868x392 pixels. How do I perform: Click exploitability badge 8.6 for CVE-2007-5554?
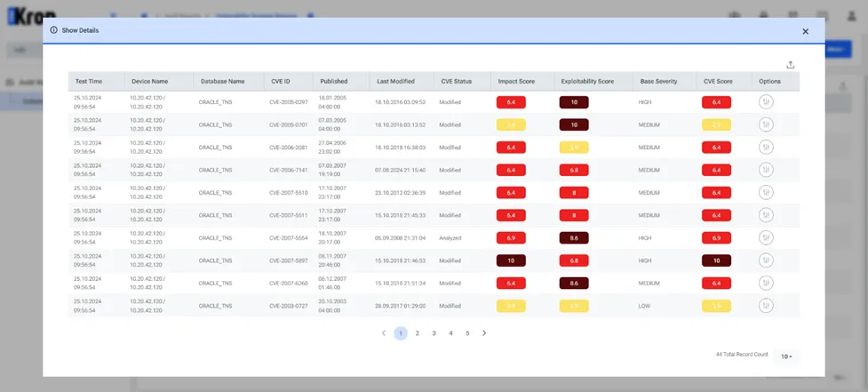tap(574, 237)
